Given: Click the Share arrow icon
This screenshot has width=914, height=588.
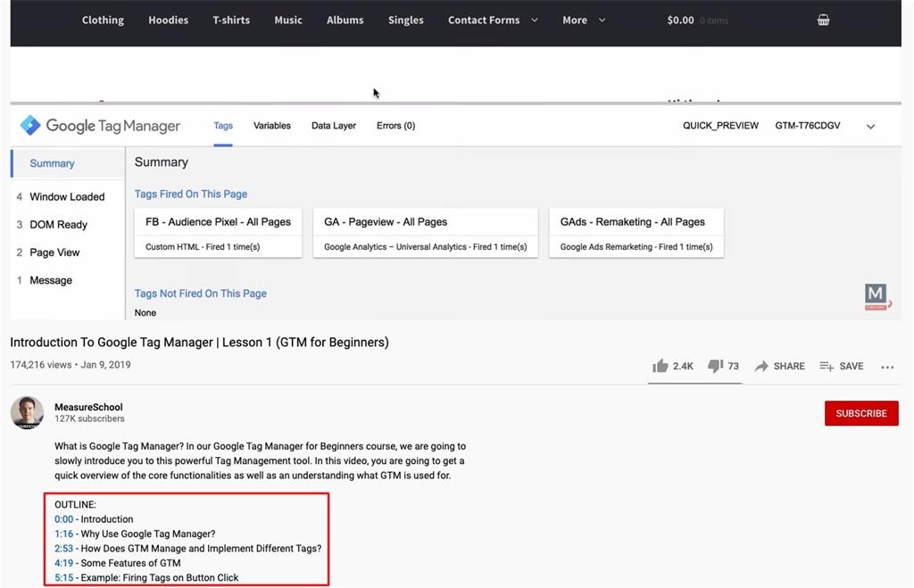Looking at the screenshot, I should (x=761, y=366).
